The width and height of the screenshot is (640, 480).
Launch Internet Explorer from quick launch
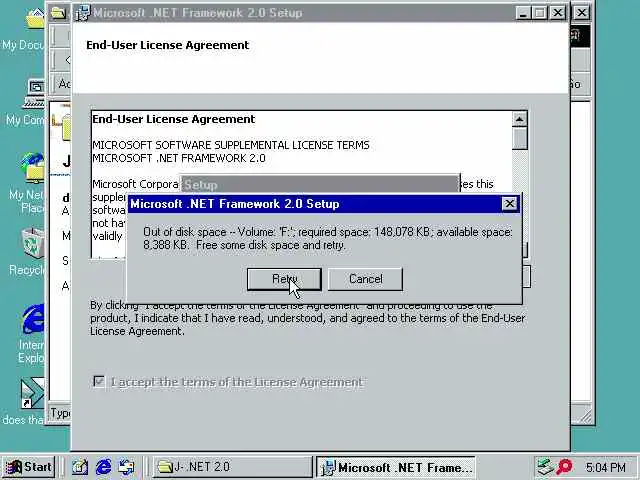tap(103, 467)
